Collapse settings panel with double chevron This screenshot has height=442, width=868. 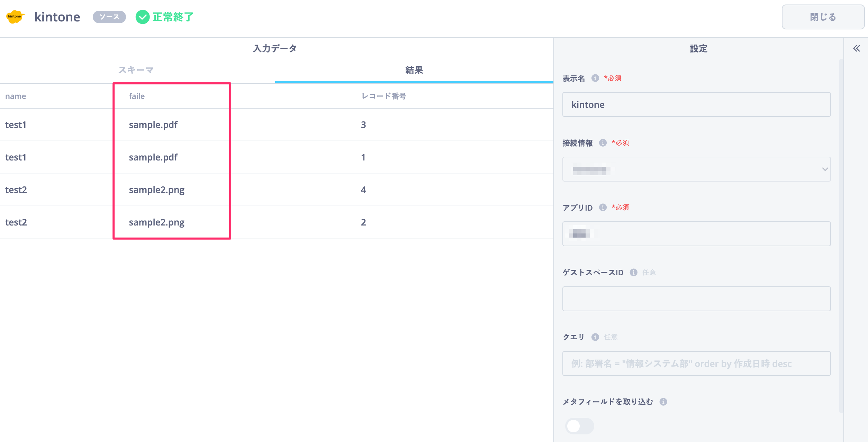(x=856, y=48)
